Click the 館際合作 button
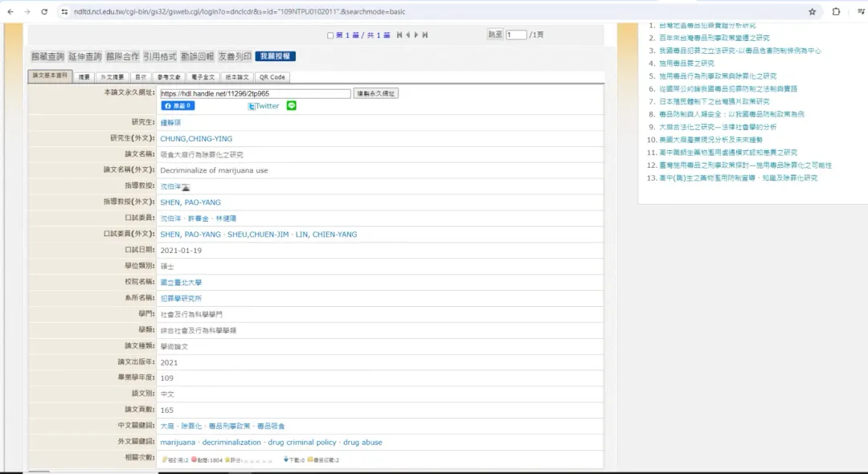The height and width of the screenshot is (474, 868). coord(123,56)
